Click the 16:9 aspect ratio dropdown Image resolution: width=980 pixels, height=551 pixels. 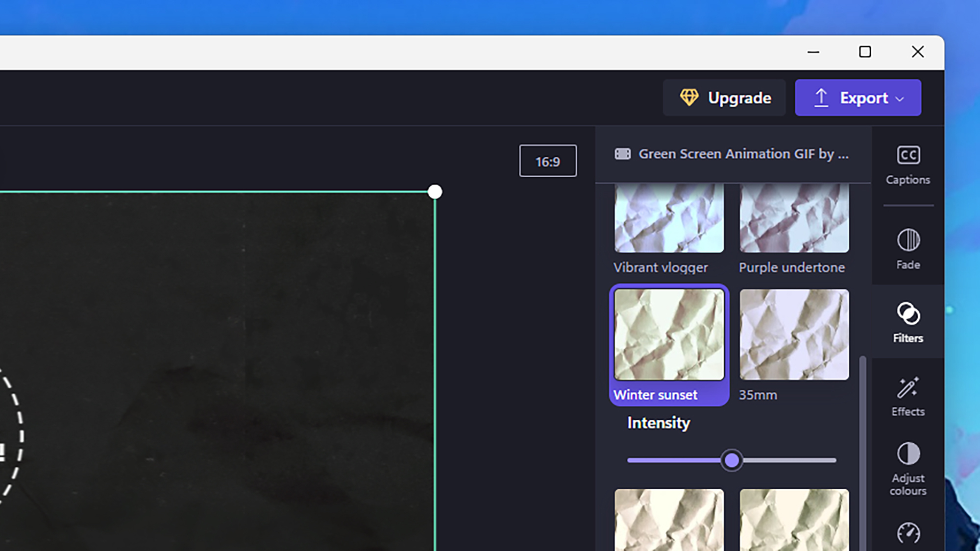pyautogui.click(x=547, y=161)
